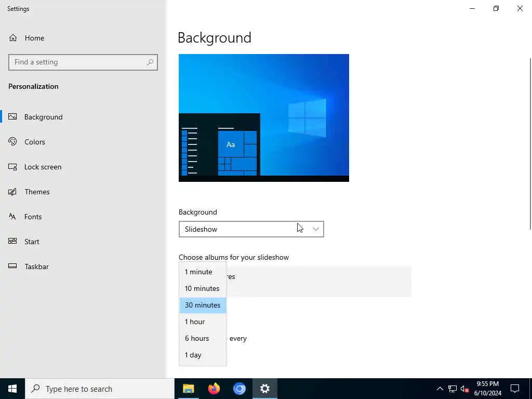Click the search magnifier in Find a setting
The height and width of the screenshot is (399, 532).
click(x=150, y=62)
